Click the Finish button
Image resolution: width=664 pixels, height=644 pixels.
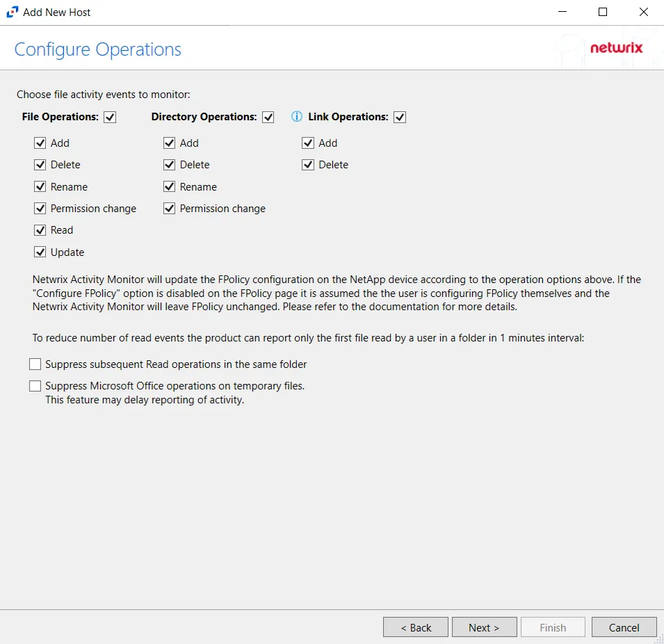pos(553,627)
